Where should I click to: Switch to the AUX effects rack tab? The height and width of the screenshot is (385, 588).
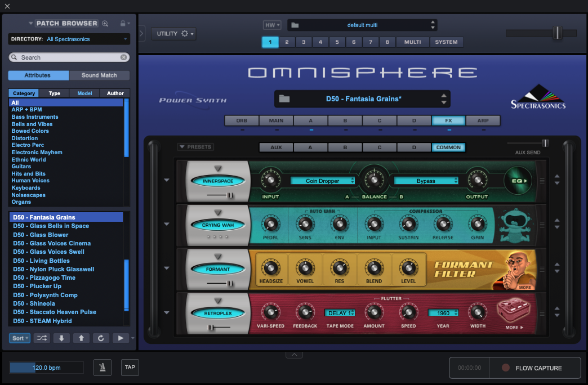pyautogui.click(x=276, y=147)
